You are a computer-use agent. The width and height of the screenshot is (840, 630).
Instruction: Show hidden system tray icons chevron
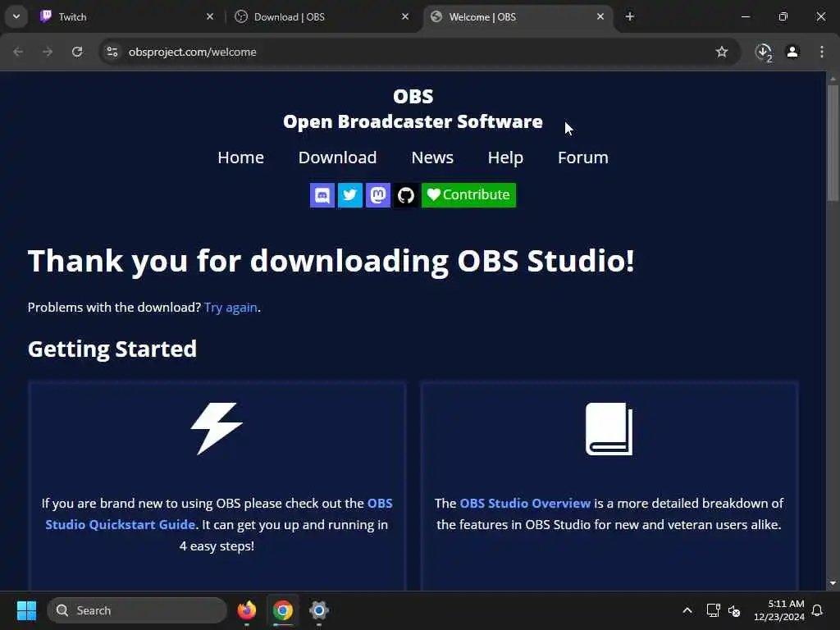pos(687,610)
